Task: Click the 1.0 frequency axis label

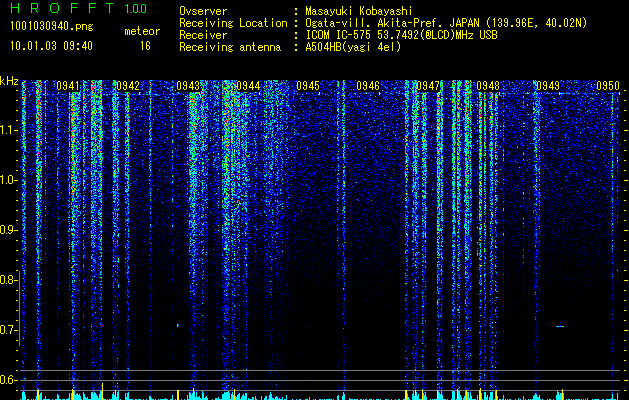Action: coord(8,180)
